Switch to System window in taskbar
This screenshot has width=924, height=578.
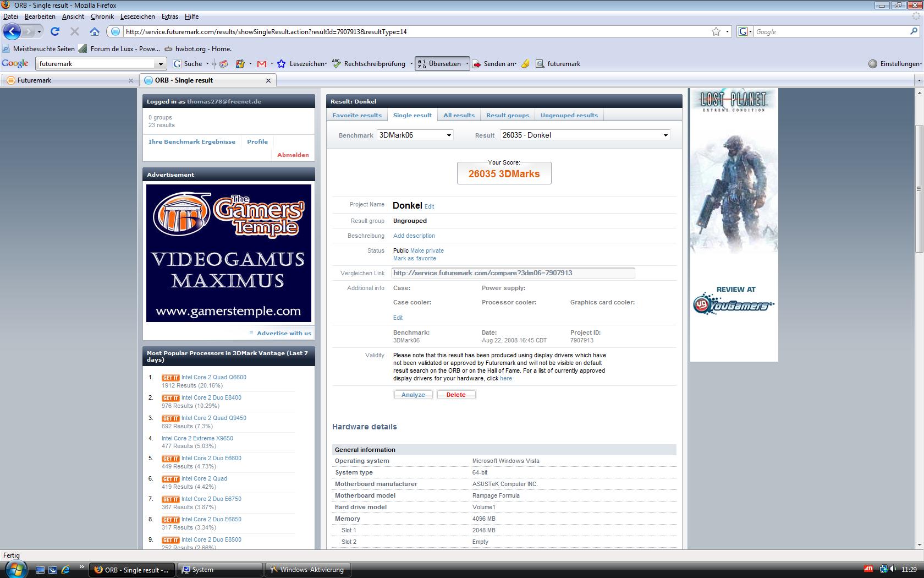(x=221, y=570)
